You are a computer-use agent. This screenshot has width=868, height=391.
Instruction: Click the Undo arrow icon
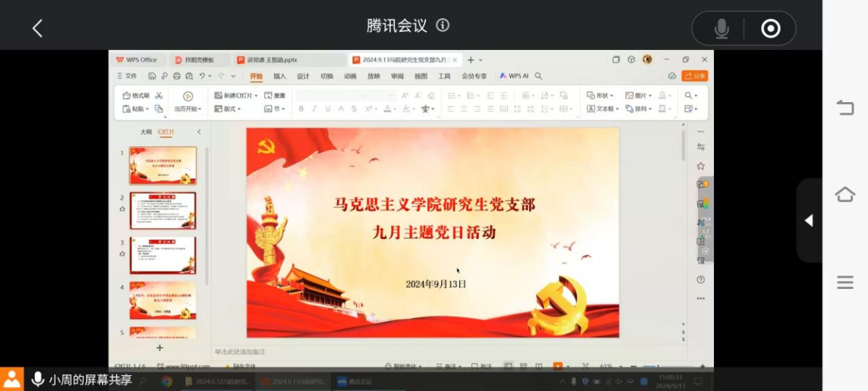coord(203,76)
